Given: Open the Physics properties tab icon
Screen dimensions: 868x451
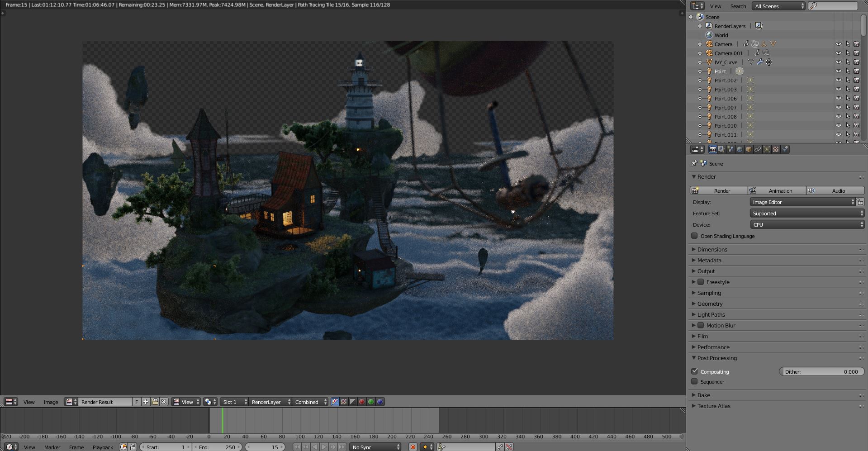Looking at the screenshot, I should [x=785, y=149].
